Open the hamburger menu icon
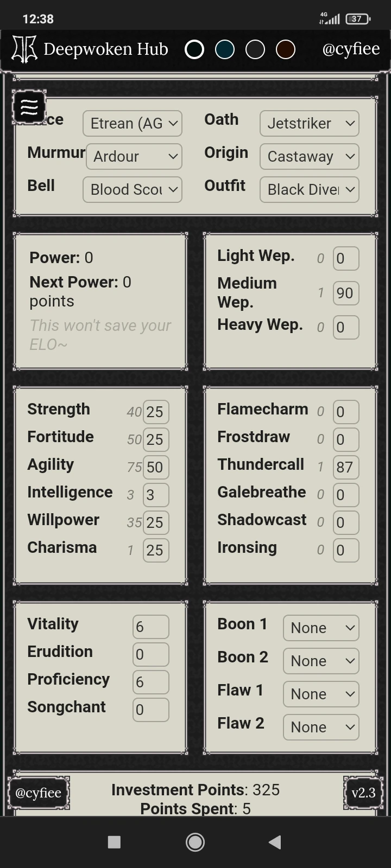 pyautogui.click(x=29, y=107)
